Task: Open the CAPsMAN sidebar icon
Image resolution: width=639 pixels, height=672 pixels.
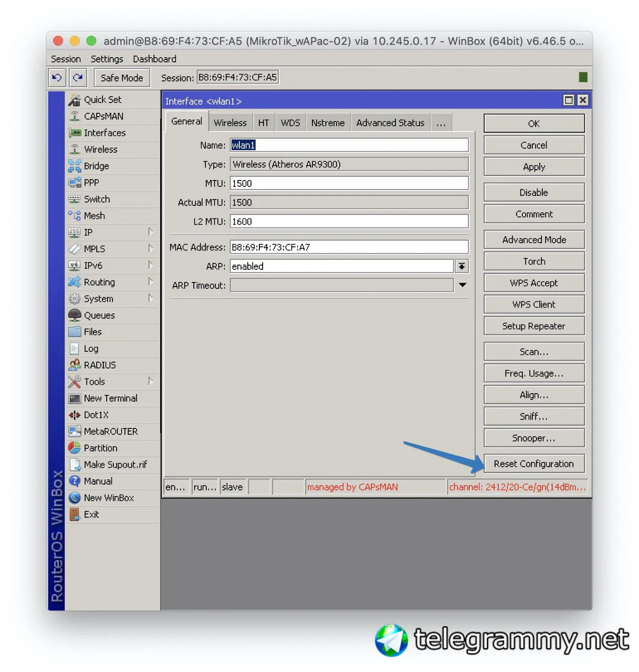Action: point(75,116)
